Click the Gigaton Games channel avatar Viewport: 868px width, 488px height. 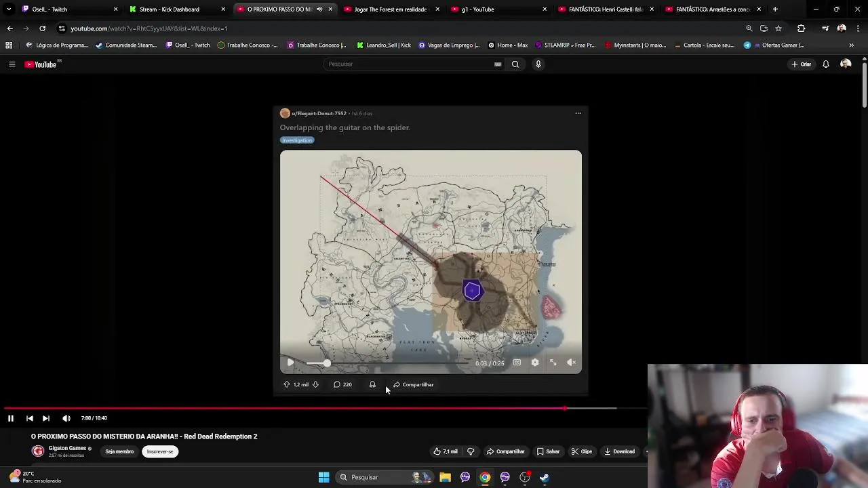coord(38,451)
